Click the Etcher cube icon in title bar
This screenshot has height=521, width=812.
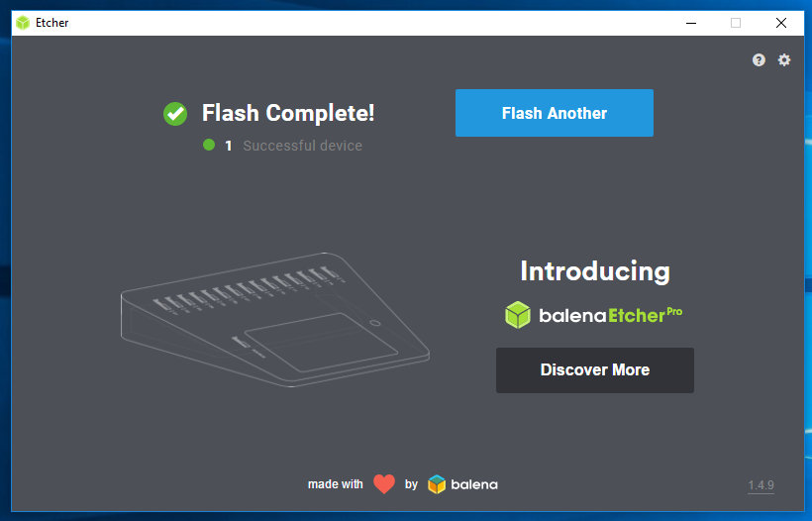click(x=23, y=23)
